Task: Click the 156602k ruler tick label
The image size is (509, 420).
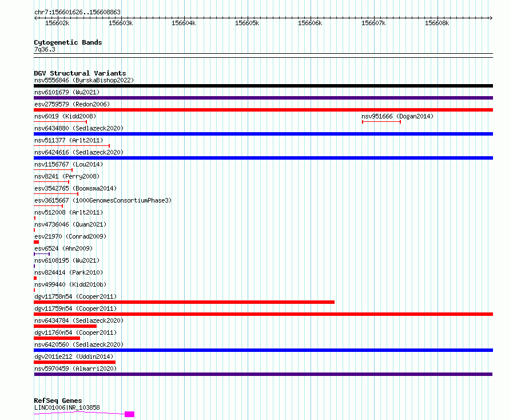Action: point(57,23)
